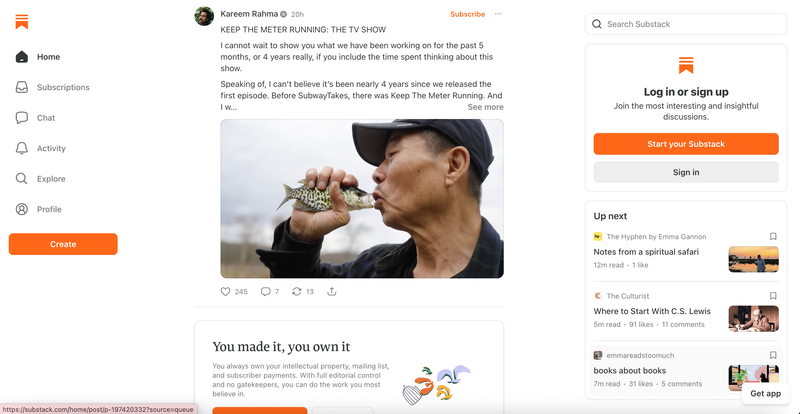This screenshot has height=414, width=800.
Task: Subscribe to Kareem Rahma
Action: [x=467, y=14]
